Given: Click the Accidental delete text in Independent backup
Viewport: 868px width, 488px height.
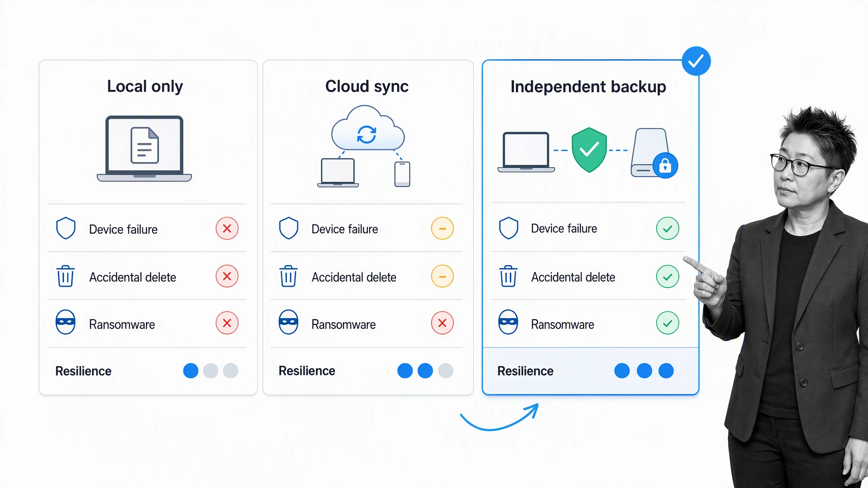Looking at the screenshot, I should [x=573, y=277].
